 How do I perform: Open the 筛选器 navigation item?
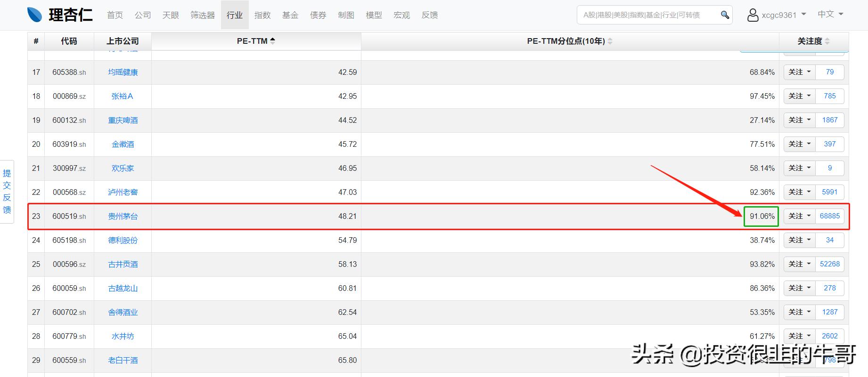pos(203,15)
